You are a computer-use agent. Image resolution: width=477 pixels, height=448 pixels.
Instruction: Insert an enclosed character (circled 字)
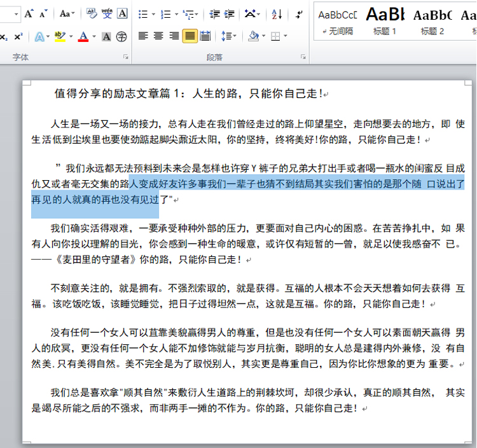pos(121,36)
